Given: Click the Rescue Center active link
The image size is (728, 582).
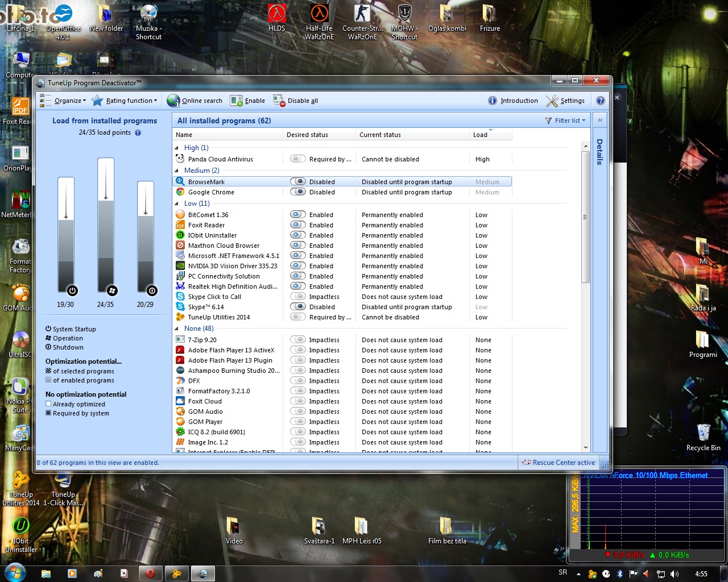Looking at the screenshot, I should click(559, 463).
